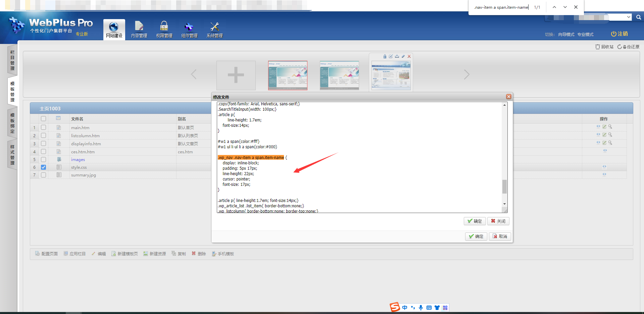Click the source code icon for listcolumn.htm
Viewport: 644px width, 314px height.
coord(598,135)
